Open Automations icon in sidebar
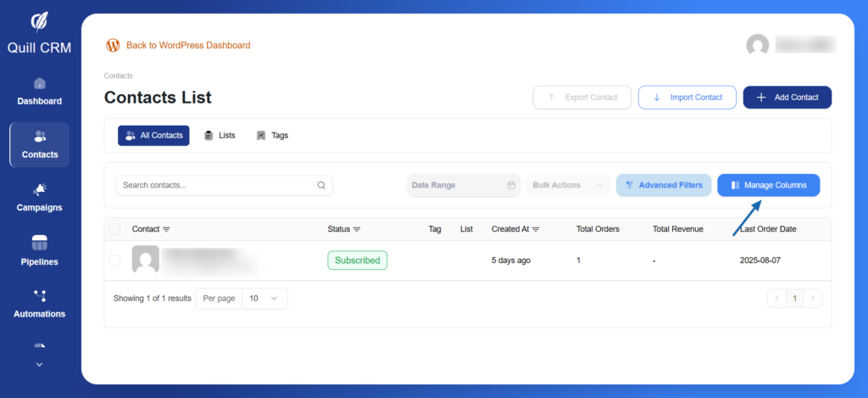The width and height of the screenshot is (868, 398). (39, 295)
